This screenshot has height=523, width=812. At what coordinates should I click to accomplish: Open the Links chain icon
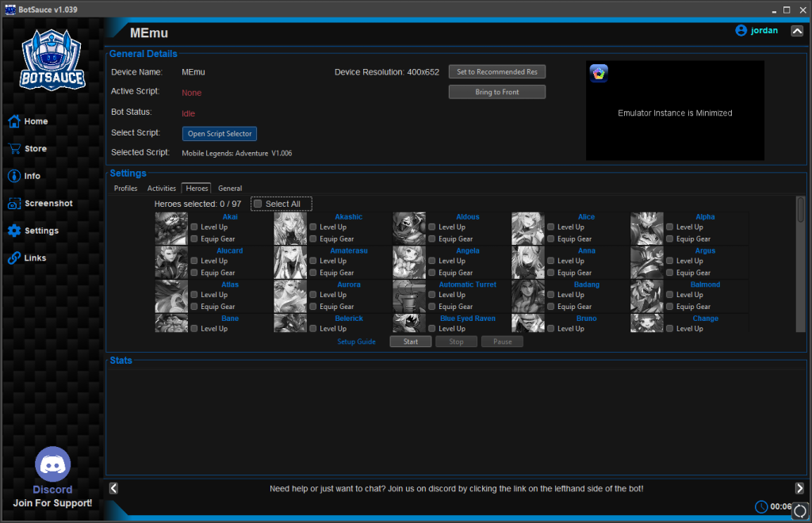[x=13, y=258]
